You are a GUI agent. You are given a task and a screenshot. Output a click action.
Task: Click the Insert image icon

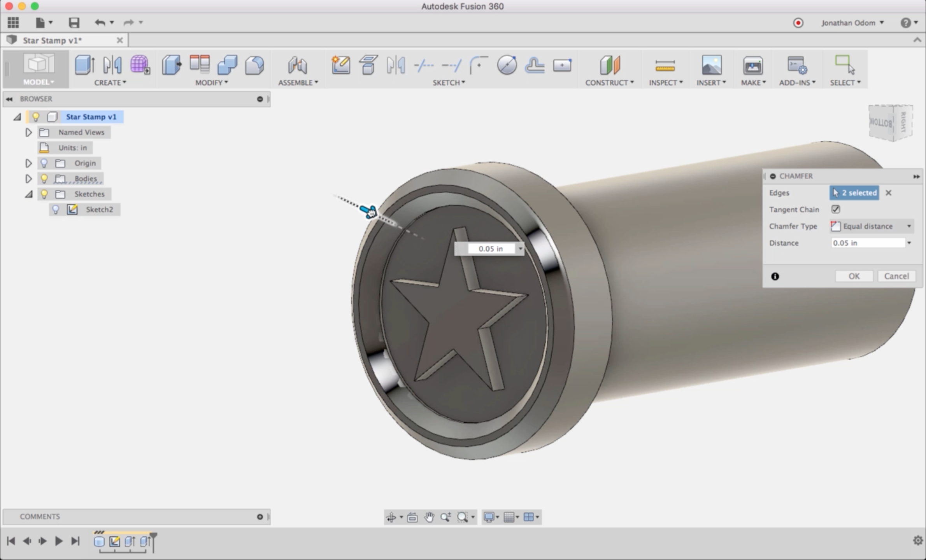pyautogui.click(x=711, y=65)
